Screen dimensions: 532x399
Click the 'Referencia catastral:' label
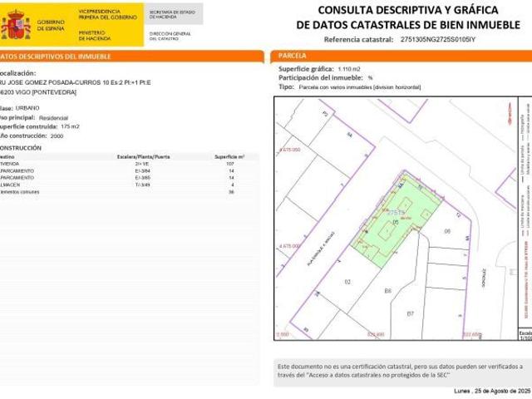click(358, 39)
